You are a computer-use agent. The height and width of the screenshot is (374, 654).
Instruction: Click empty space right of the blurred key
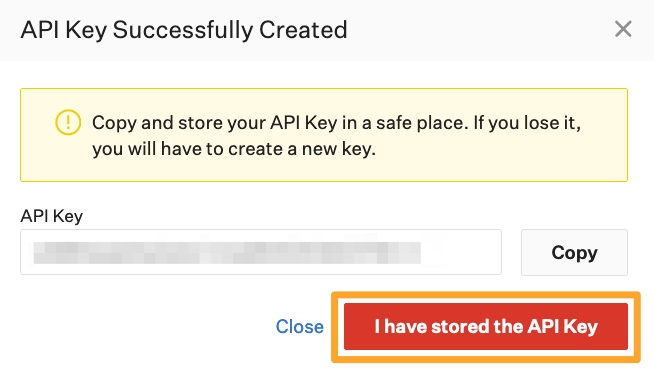461,252
